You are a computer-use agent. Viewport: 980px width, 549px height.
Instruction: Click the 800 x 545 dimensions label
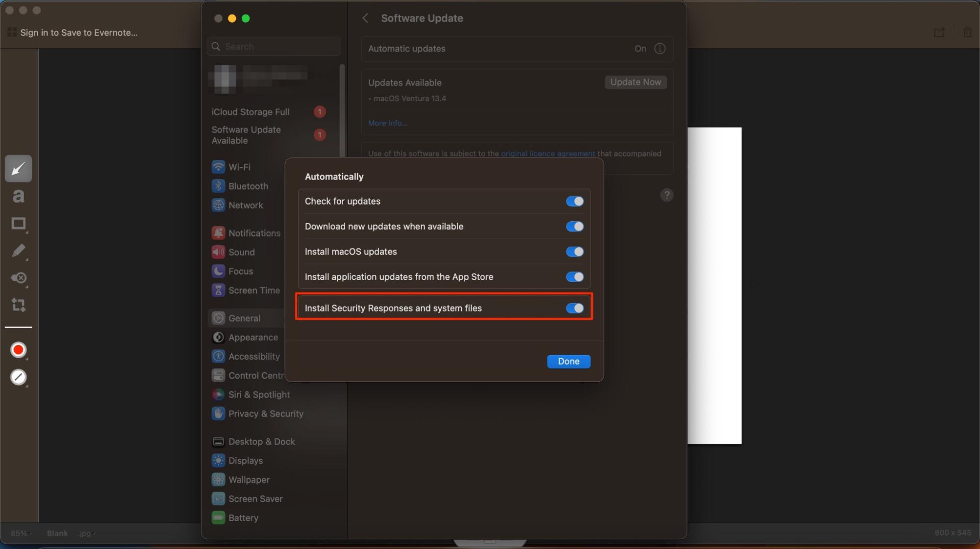point(952,533)
